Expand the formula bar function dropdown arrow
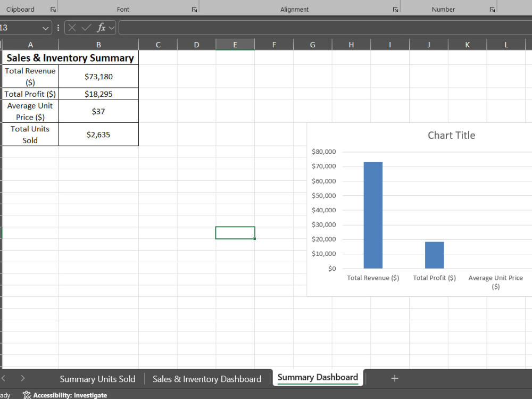 tap(112, 28)
